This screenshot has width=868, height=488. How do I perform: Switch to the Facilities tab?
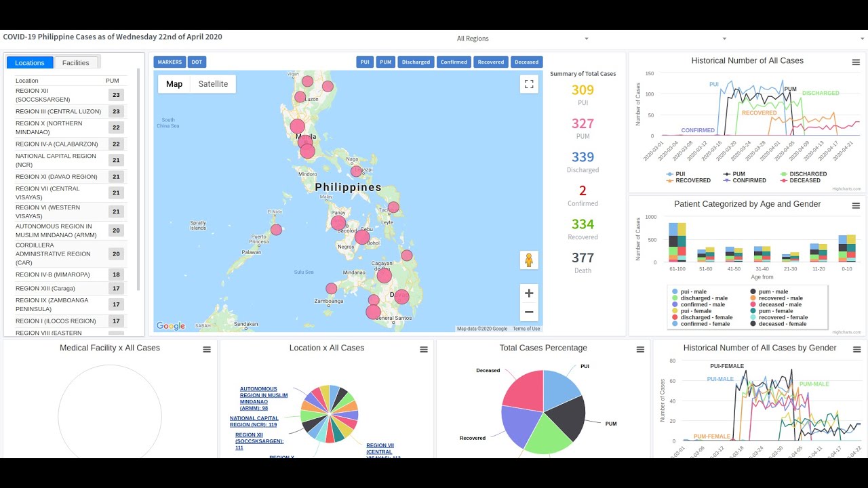coord(76,62)
